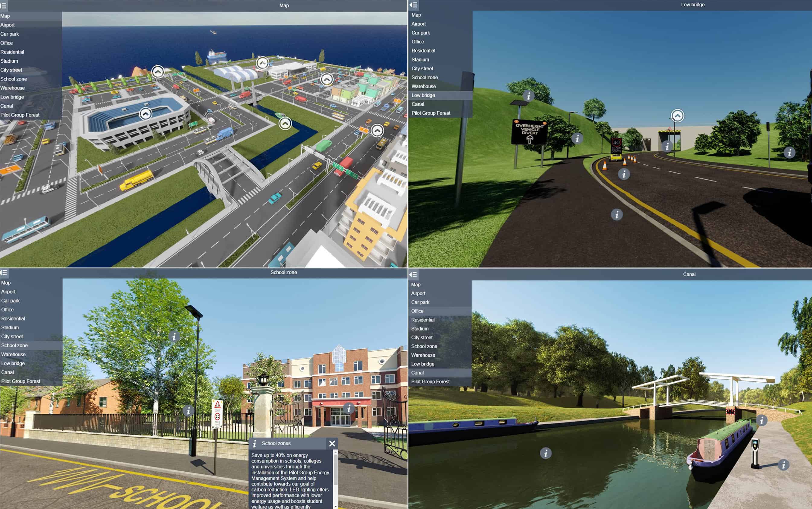Collapse the Low bridge panel sidebar menu
812x509 pixels.
pyautogui.click(x=413, y=5)
